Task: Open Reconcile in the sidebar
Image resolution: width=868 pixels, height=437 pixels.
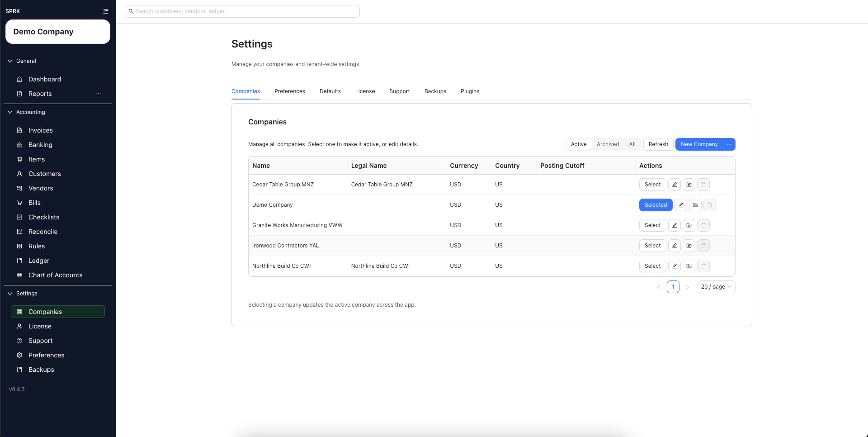Action: [x=58, y=232]
